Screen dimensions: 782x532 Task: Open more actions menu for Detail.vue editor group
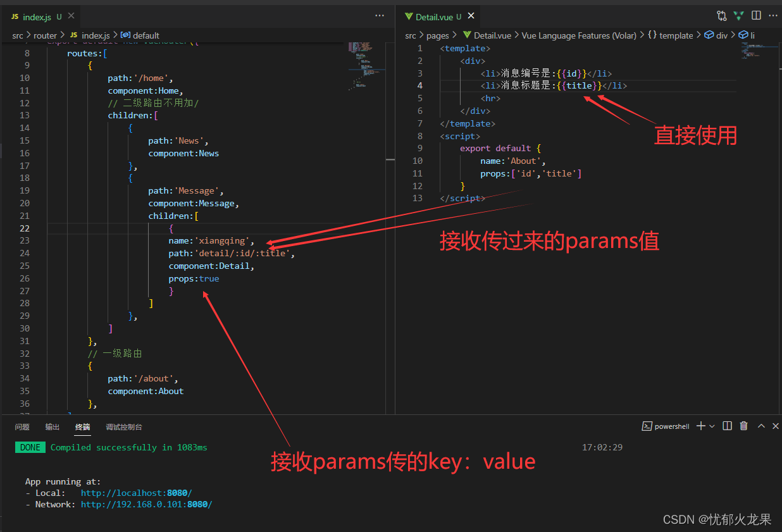click(x=774, y=16)
